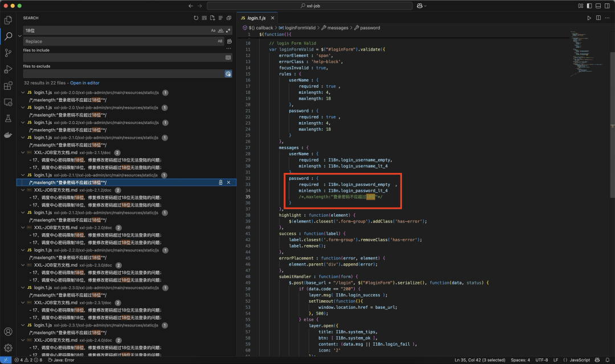Open notifications bell in status bar
The image size is (615, 364).
tap(607, 360)
